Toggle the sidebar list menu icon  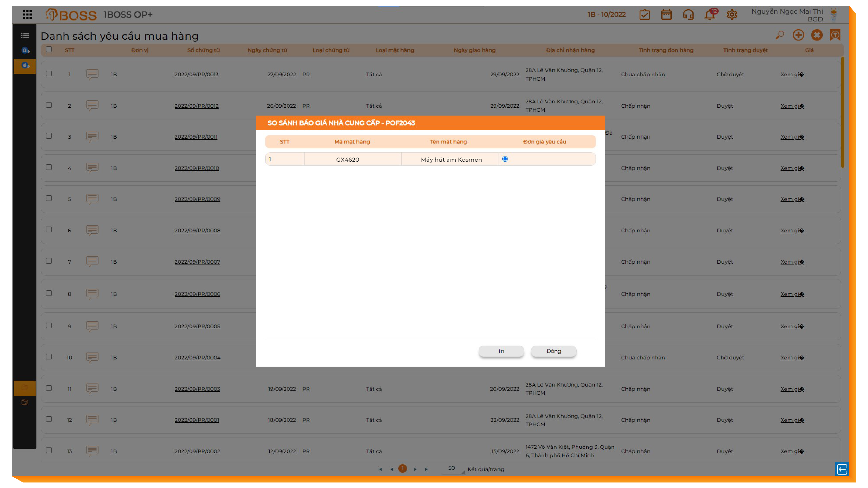click(25, 35)
